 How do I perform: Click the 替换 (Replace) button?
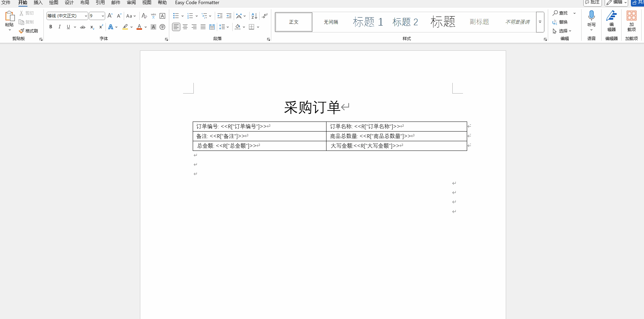[x=560, y=22]
